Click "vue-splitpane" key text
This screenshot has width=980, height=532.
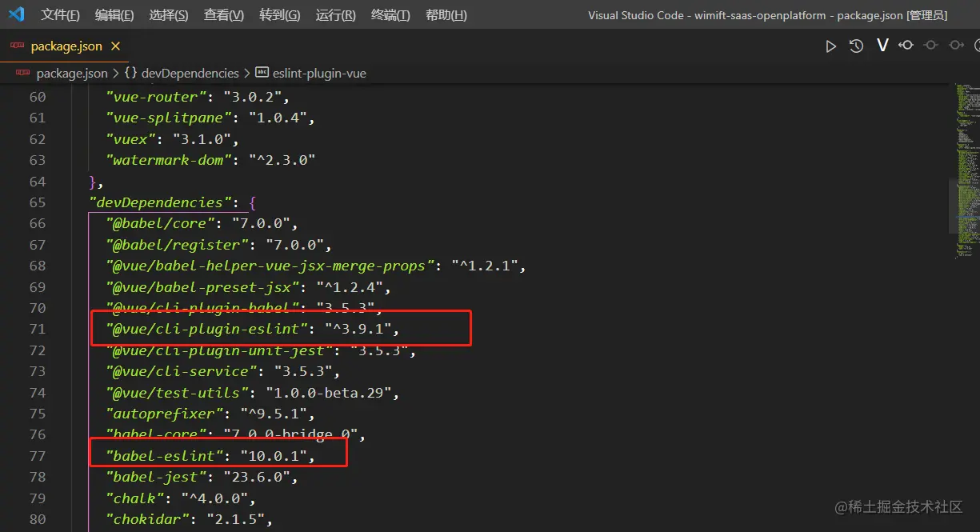169,118
